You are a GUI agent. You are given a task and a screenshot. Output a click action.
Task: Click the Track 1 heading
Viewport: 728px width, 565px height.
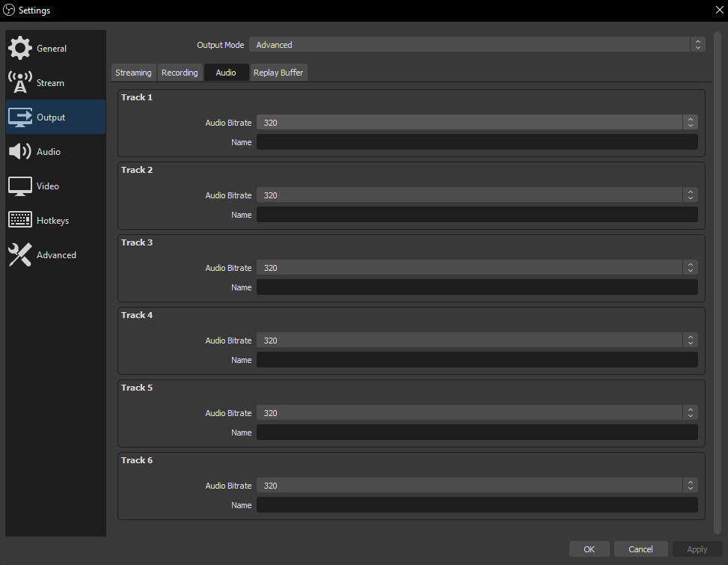click(x=136, y=97)
